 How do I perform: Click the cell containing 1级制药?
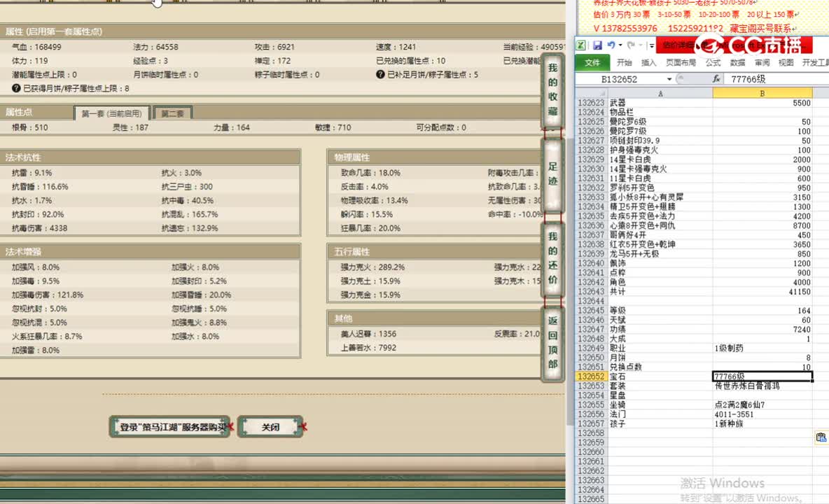point(762,348)
